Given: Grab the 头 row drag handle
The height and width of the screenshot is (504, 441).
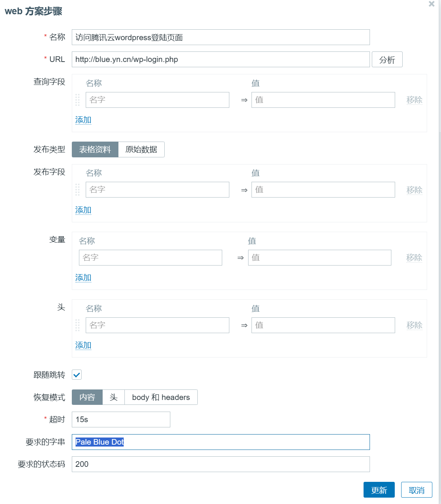Looking at the screenshot, I should 77,325.
